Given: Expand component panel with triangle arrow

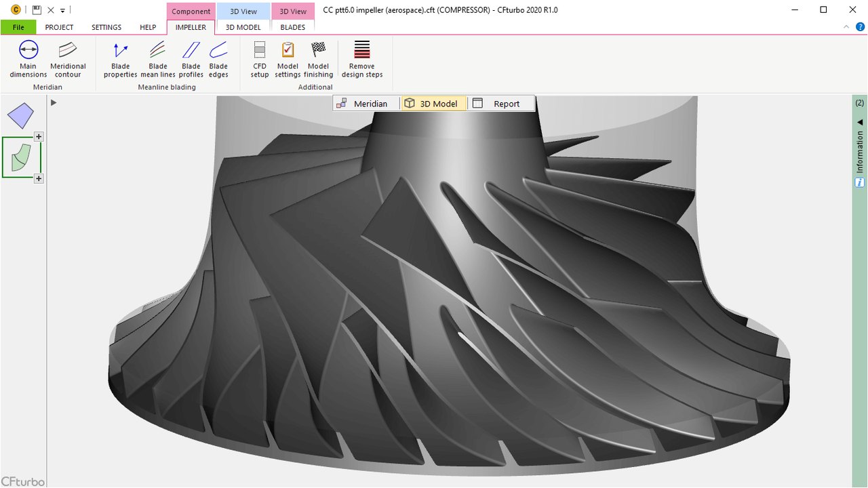Looking at the screenshot, I should coord(54,102).
